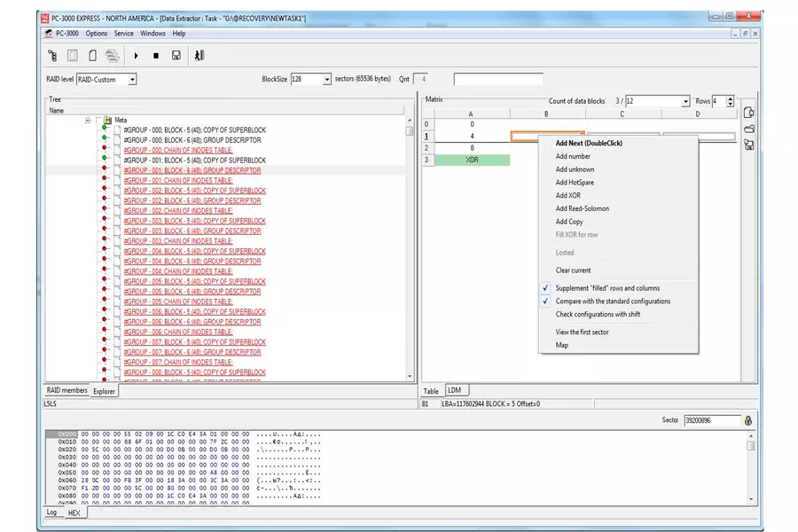The width and height of the screenshot is (798, 532).
Task: Click the tree panel scroll up arrow
Action: (410, 121)
